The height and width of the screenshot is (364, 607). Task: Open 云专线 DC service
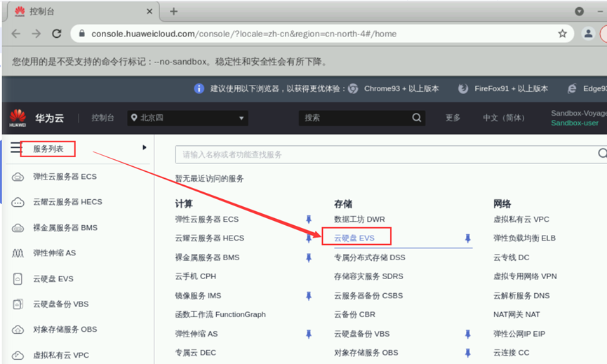tap(511, 257)
